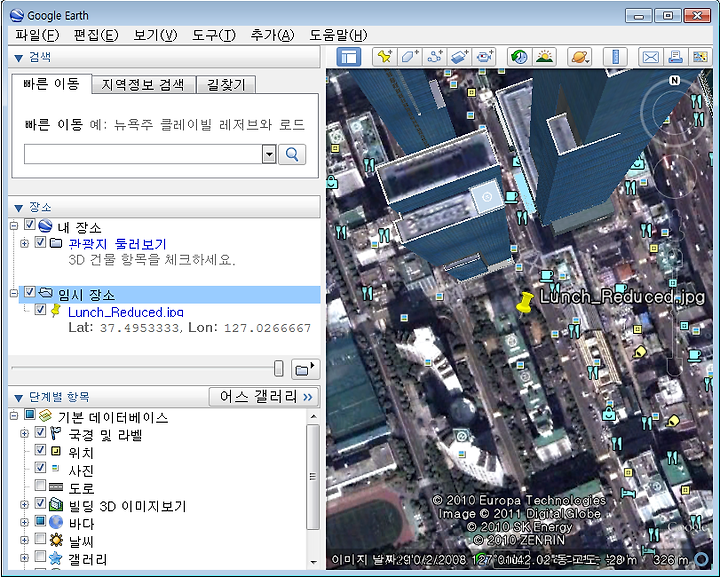
Task: Toggle sunlight across the landscape icon
Action: (544, 57)
